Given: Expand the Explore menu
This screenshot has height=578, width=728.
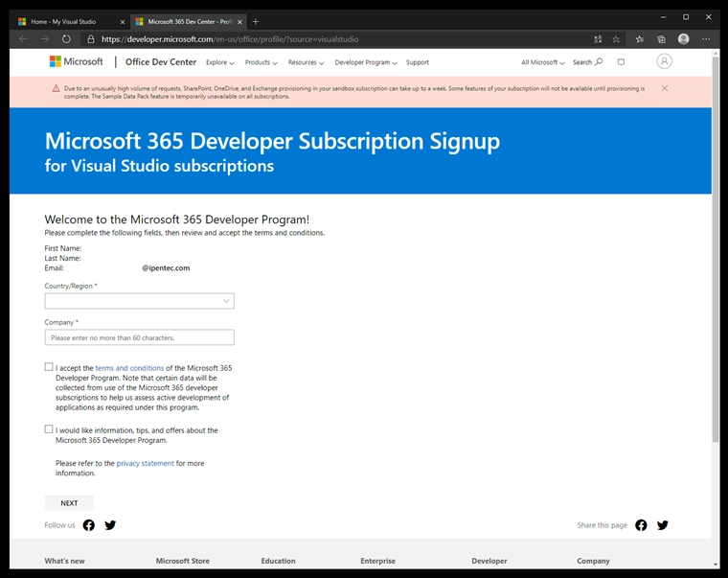Looking at the screenshot, I should click(220, 62).
